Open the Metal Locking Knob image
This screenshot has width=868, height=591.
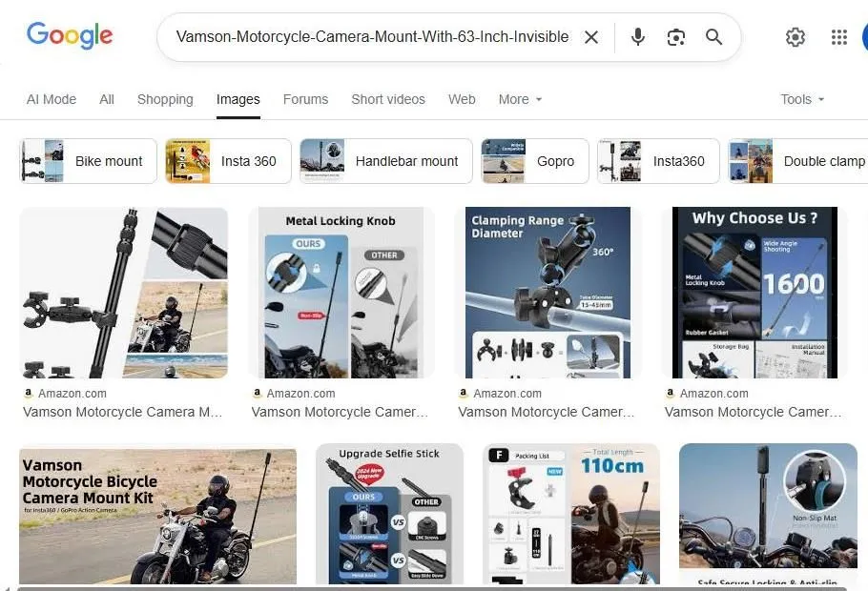pos(341,293)
